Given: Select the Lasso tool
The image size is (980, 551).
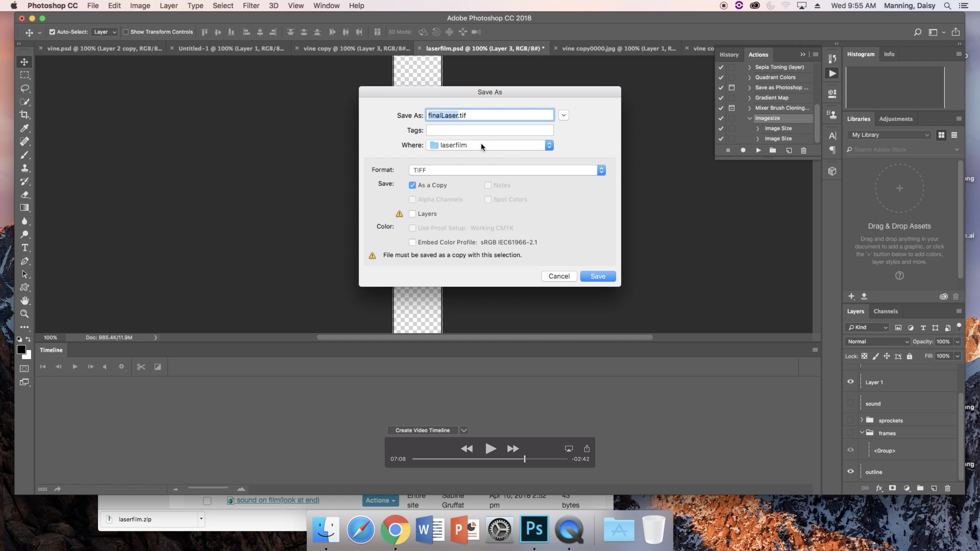Looking at the screenshot, I should 24,88.
